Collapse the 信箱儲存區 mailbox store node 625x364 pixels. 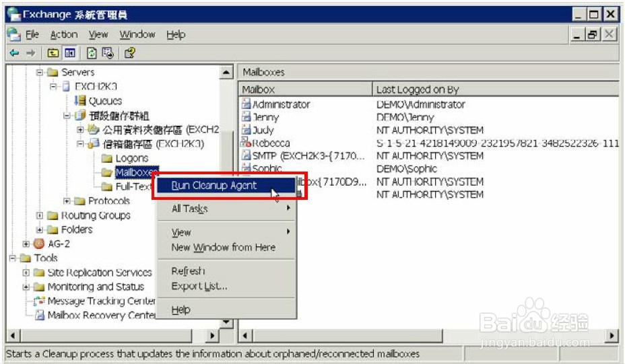80,144
